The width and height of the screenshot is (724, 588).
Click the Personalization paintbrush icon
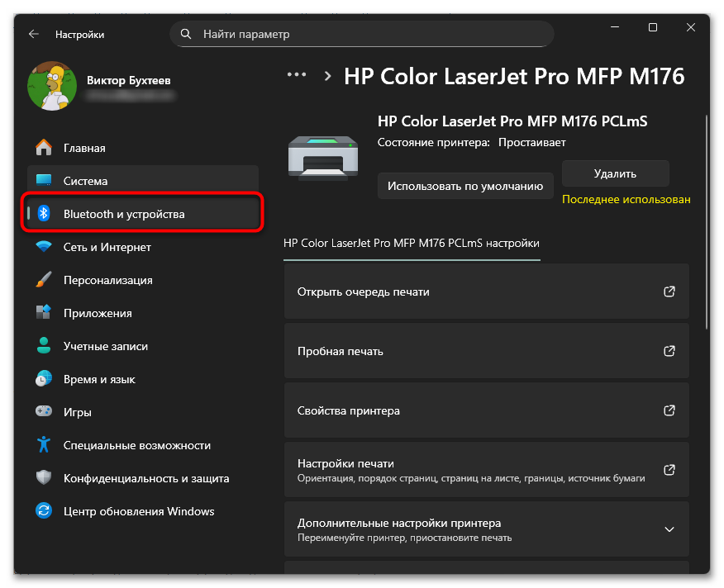click(44, 280)
